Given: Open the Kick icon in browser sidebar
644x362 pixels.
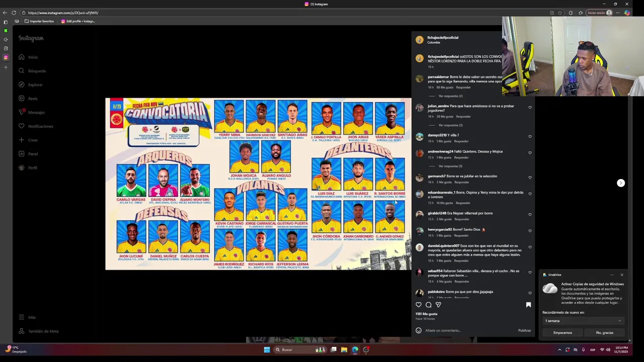Looking at the screenshot, I should tap(6, 31).
